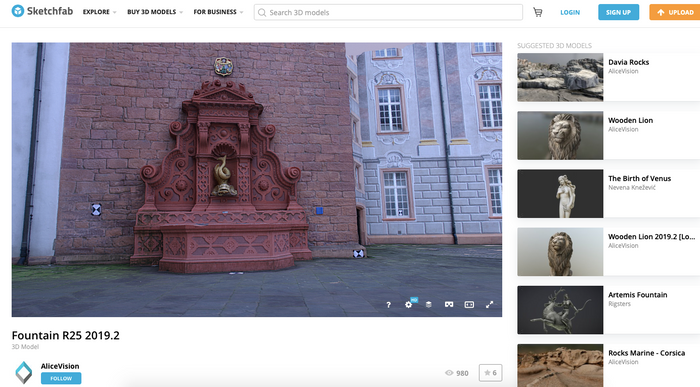700x387 pixels.
Task: Enter VR mode with goggles icon
Action: 449,304
